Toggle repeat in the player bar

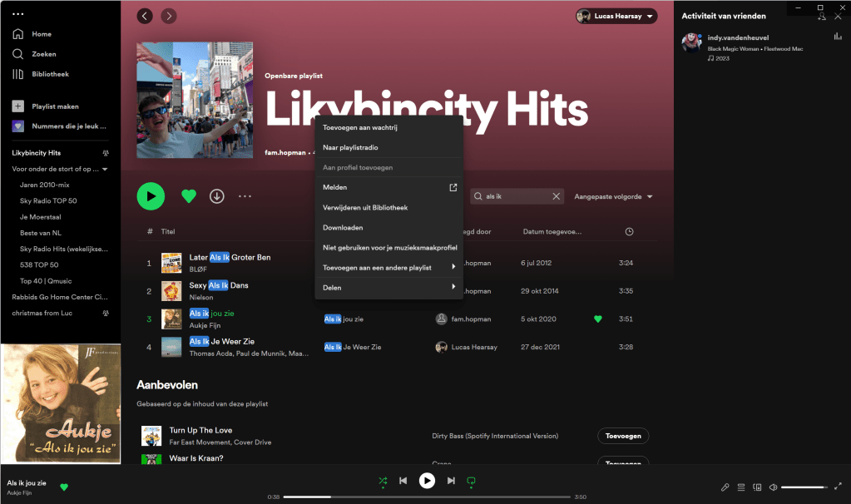click(471, 481)
